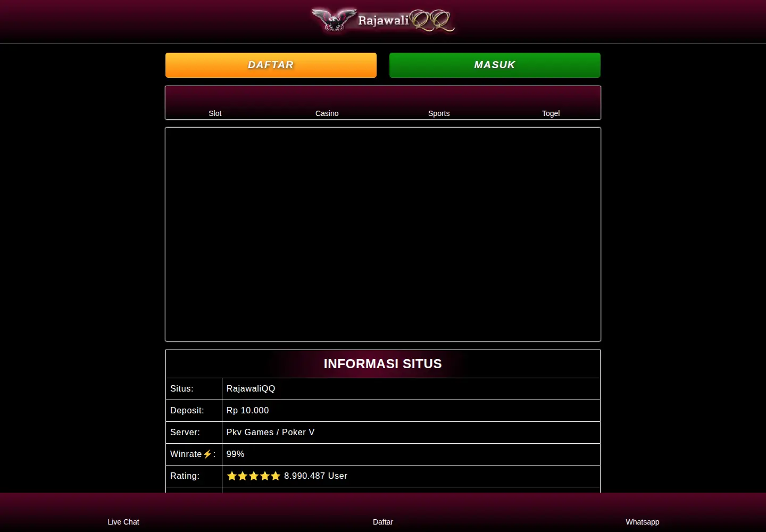Click Daftar in the bottom bar
Image resolution: width=766 pixels, height=532 pixels.
[383, 522]
